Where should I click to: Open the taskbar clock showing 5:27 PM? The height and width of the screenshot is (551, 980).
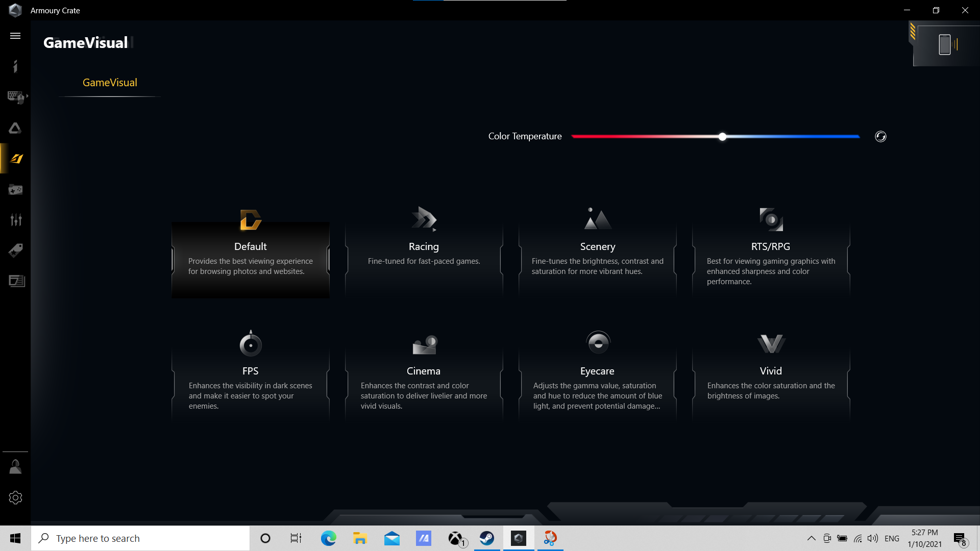point(924,538)
